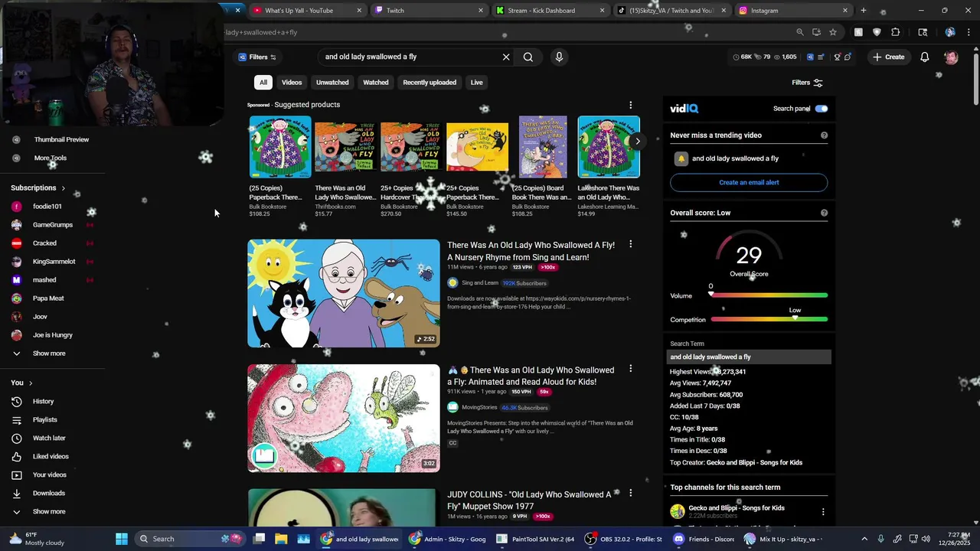Clear the search box text
The height and width of the screenshot is (551, 980).
coord(506,57)
